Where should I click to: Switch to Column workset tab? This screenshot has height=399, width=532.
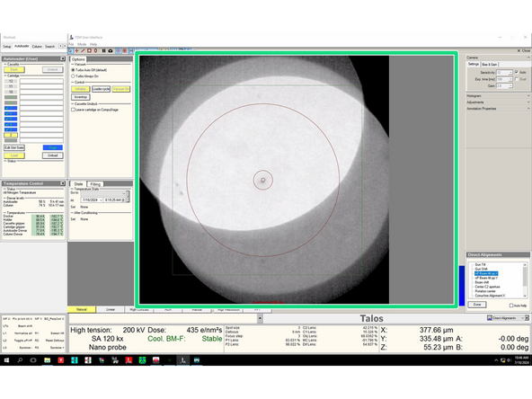pyautogui.click(x=37, y=46)
